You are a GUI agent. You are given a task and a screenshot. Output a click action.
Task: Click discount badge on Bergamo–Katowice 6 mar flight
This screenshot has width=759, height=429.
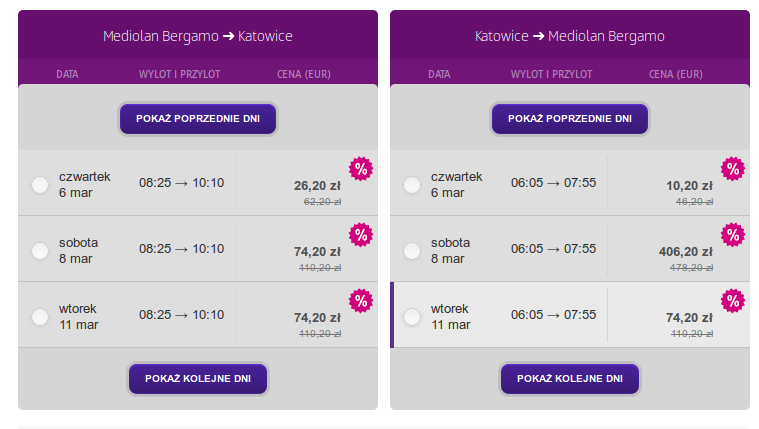[x=361, y=169]
